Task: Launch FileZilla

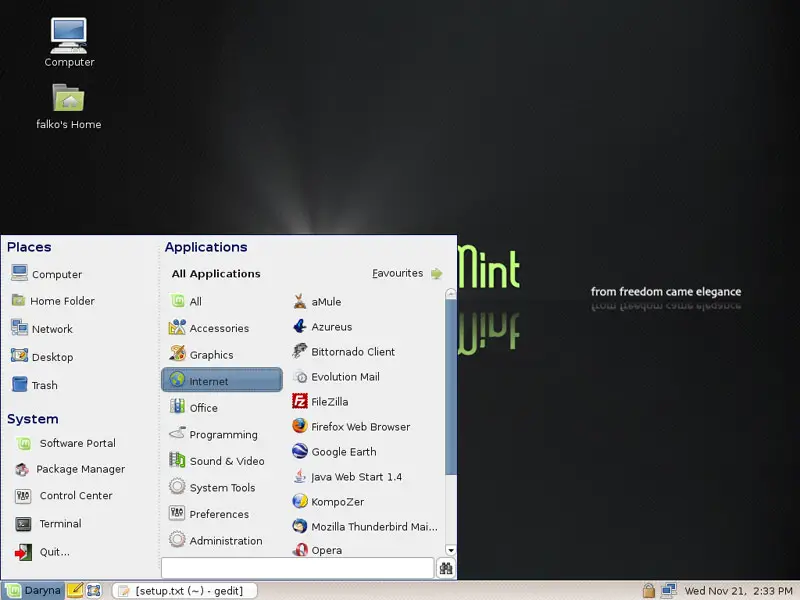Action: pyautogui.click(x=320, y=402)
